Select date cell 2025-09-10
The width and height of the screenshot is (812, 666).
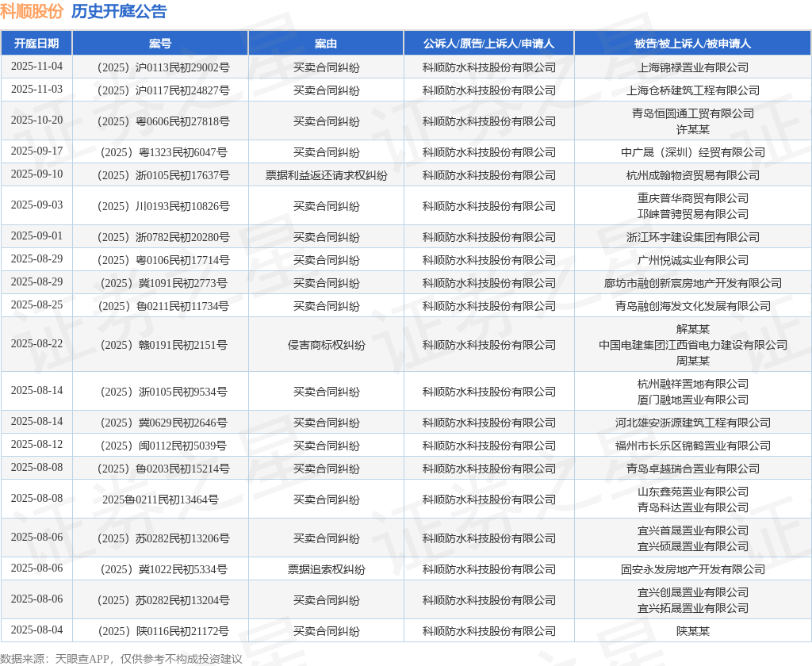click(36, 174)
